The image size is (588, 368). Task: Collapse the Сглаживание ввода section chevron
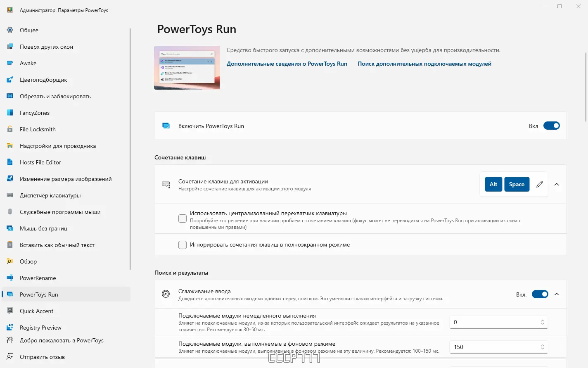557,294
